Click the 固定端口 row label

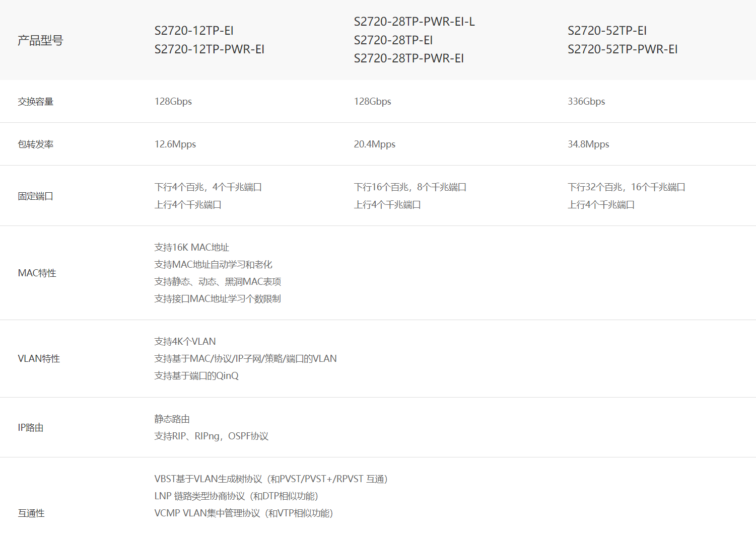point(35,196)
